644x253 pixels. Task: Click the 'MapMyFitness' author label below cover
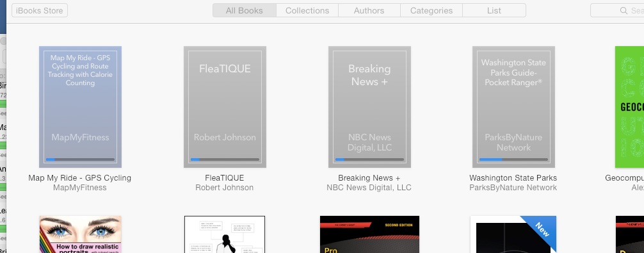79,188
